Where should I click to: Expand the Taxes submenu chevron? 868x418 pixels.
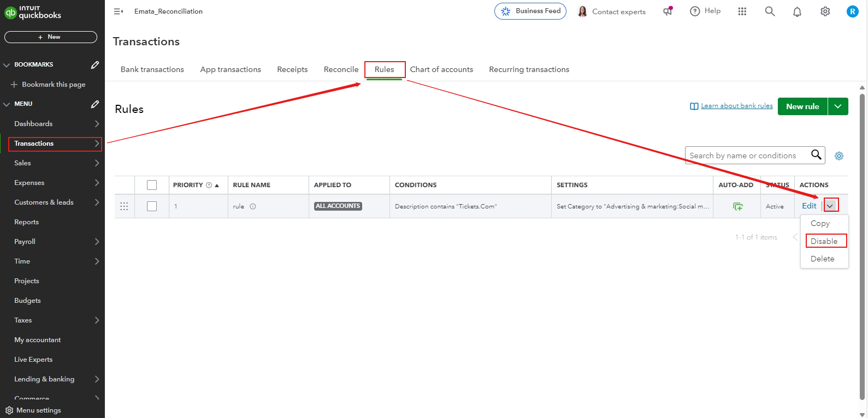point(97,320)
